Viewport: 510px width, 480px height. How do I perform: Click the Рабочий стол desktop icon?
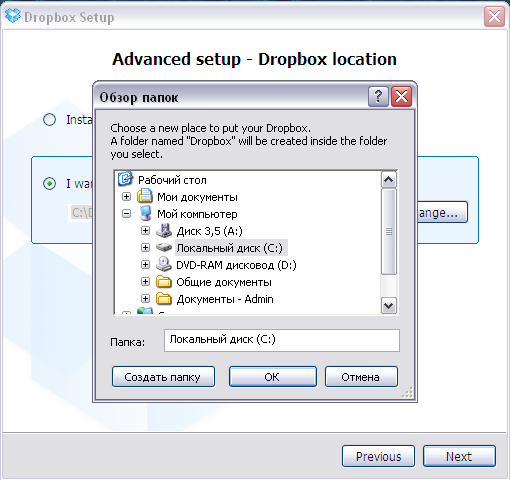[x=125, y=179]
